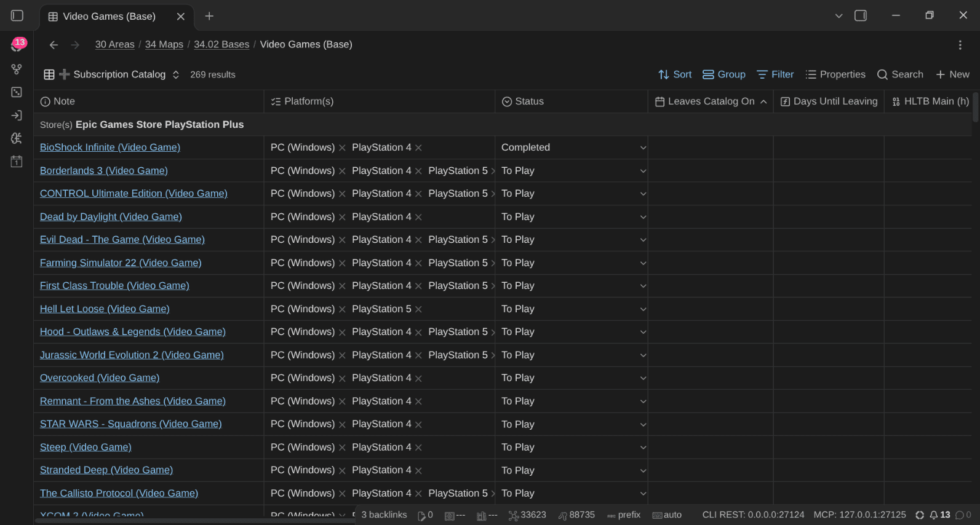Open the Group options
Screen dimensions: 980x525
coord(724,74)
